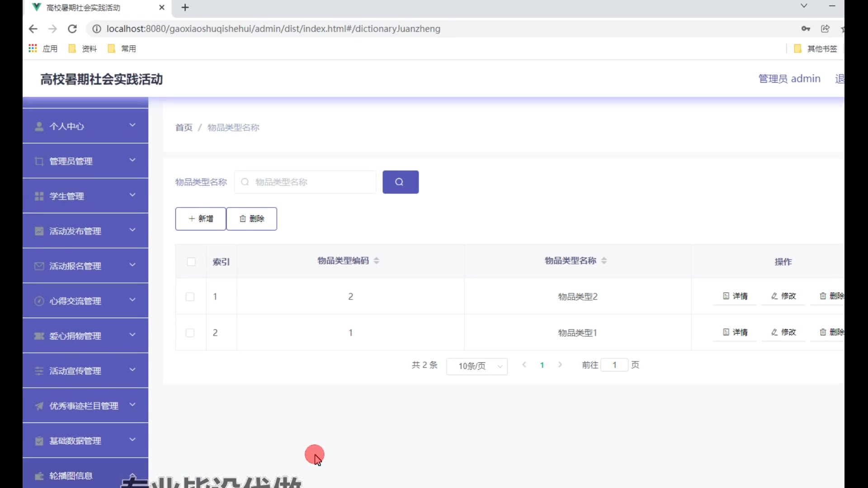Check the checkbox for row index 1
The height and width of the screenshot is (488, 868).
pos(190,297)
